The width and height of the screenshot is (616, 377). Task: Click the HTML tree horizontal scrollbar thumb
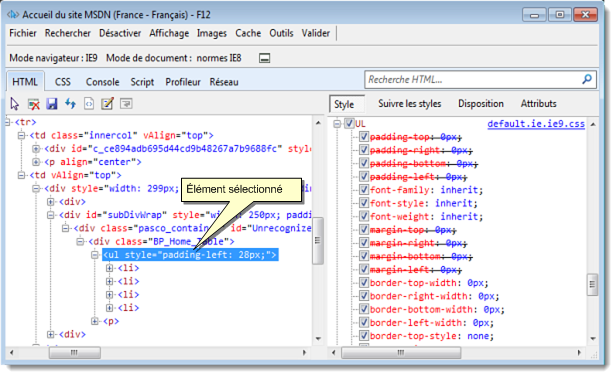[74, 353]
